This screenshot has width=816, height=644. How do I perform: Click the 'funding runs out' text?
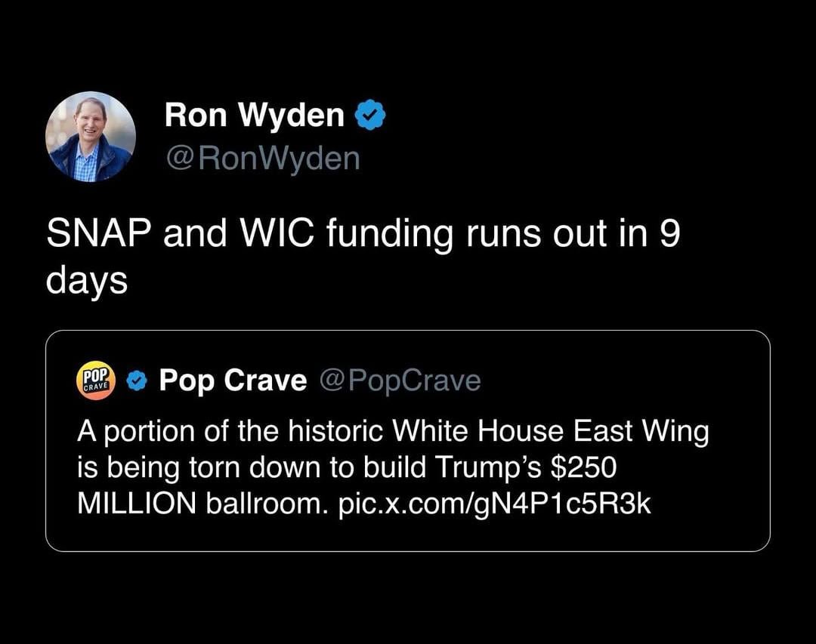[470, 235]
